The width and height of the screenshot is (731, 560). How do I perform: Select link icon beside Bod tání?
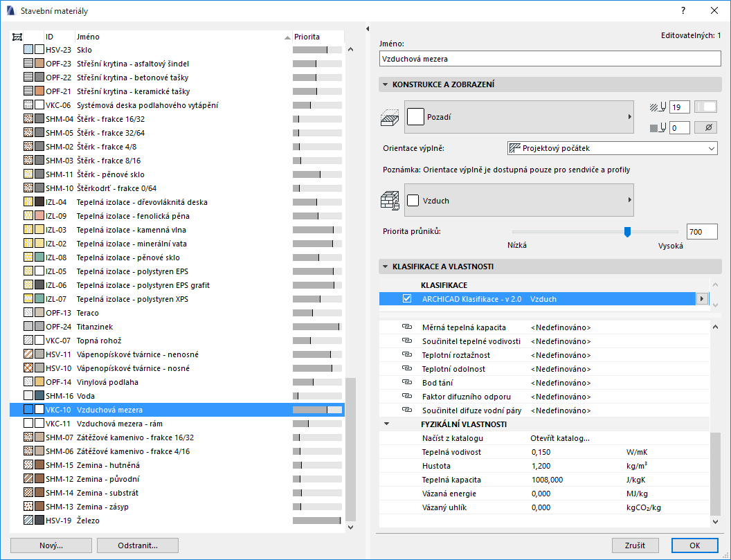[x=407, y=383]
